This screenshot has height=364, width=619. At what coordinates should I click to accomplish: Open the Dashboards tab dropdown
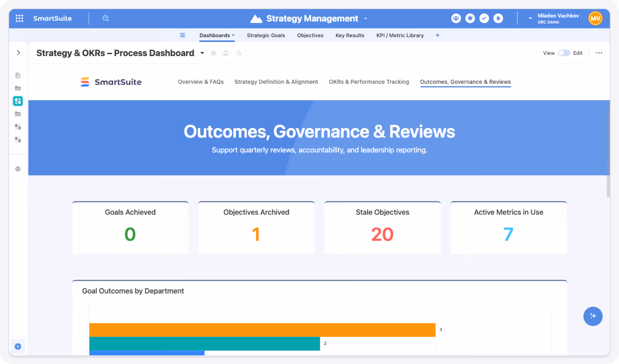pos(233,35)
